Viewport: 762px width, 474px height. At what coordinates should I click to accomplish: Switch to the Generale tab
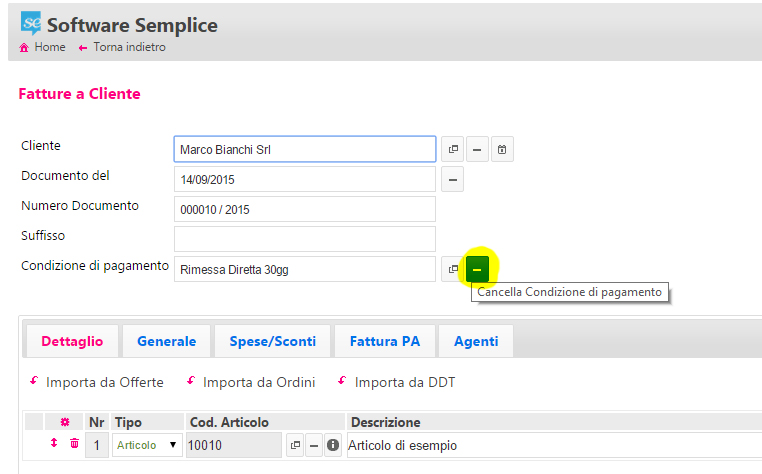[x=166, y=341]
